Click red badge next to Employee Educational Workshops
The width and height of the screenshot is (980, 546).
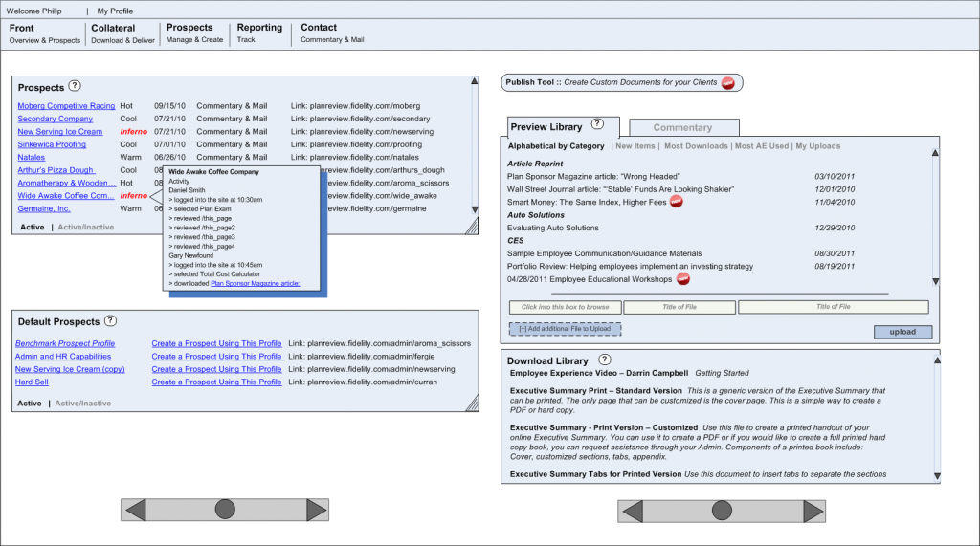click(x=683, y=279)
